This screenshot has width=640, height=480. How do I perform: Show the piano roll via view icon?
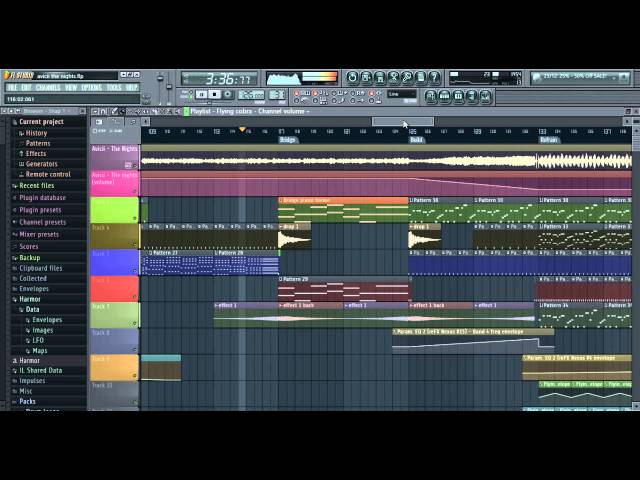pyautogui.click(x=458, y=97)
